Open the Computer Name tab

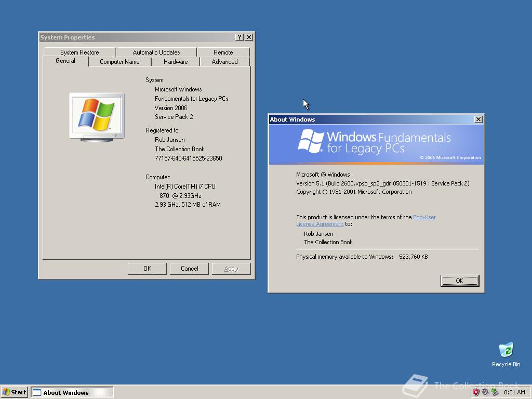click(119, 62)
